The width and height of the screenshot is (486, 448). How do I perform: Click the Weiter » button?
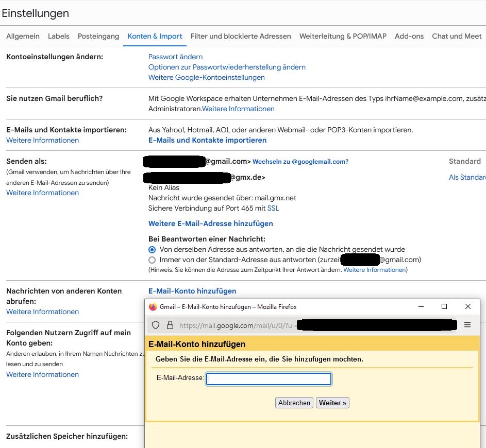click(332, 403)
